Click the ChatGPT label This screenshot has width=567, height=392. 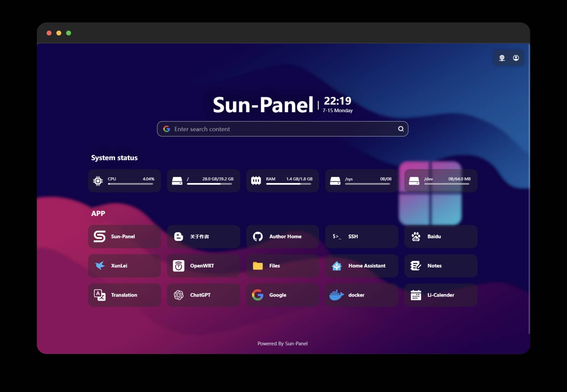[200, 295]
